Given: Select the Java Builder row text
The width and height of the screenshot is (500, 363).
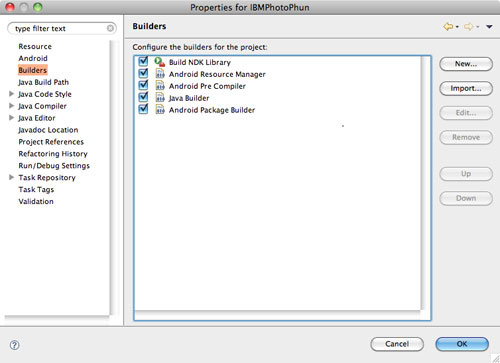Looking at the screenshot, I should [x=189, y=98].
